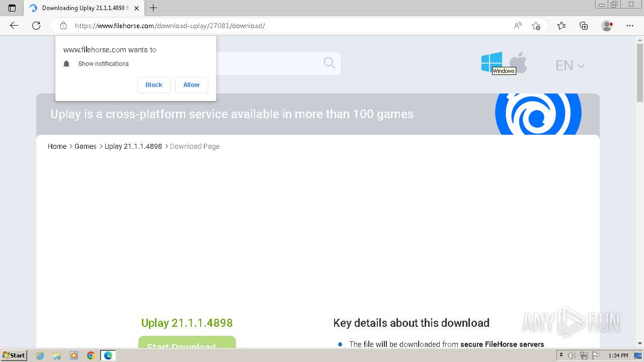Screen dimensions: 644x362
Task: Open the Collections icon
Action: point(584,26)
